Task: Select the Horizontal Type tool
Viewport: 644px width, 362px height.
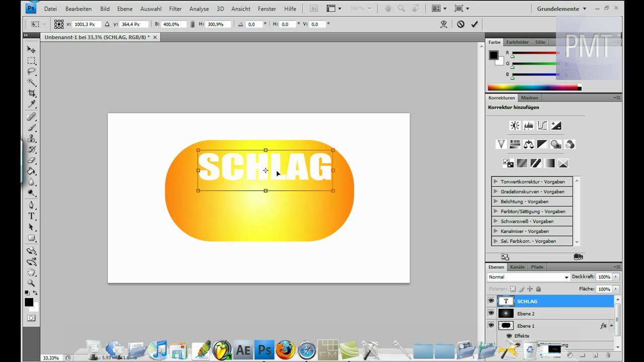Action: pos(32,216)
